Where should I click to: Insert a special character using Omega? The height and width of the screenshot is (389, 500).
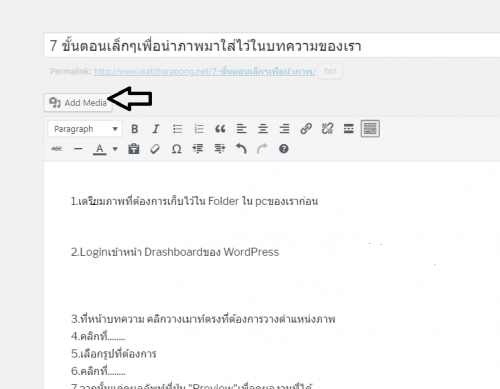(176, 149)
